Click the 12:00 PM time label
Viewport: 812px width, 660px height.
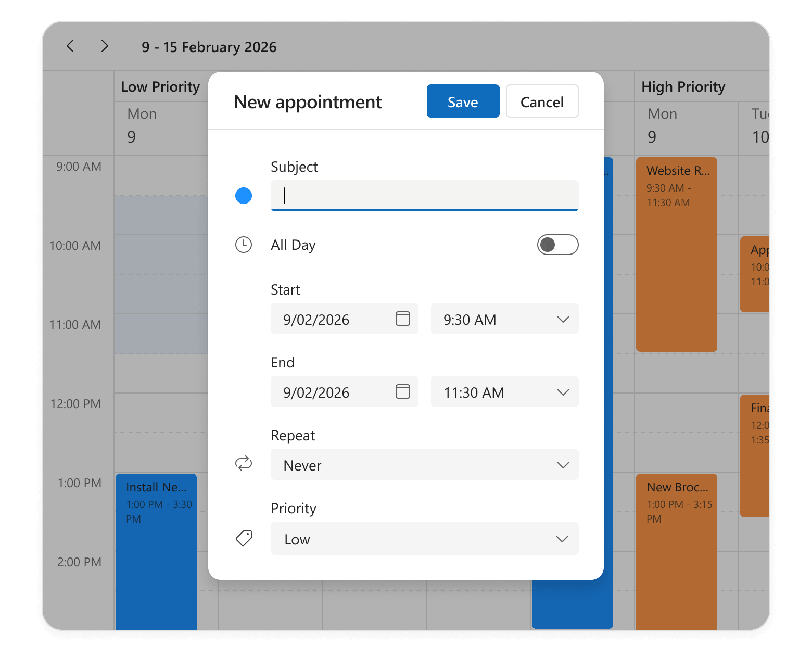[75, 404]
